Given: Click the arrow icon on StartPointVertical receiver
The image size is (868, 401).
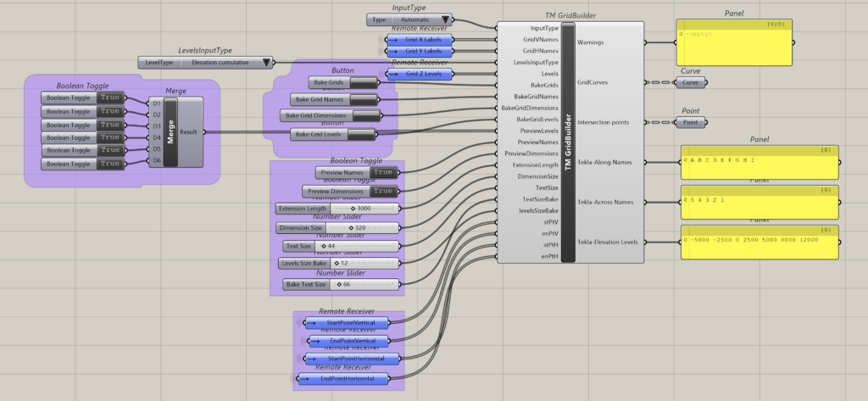Looking at the screenshot, I should (313, 323).
